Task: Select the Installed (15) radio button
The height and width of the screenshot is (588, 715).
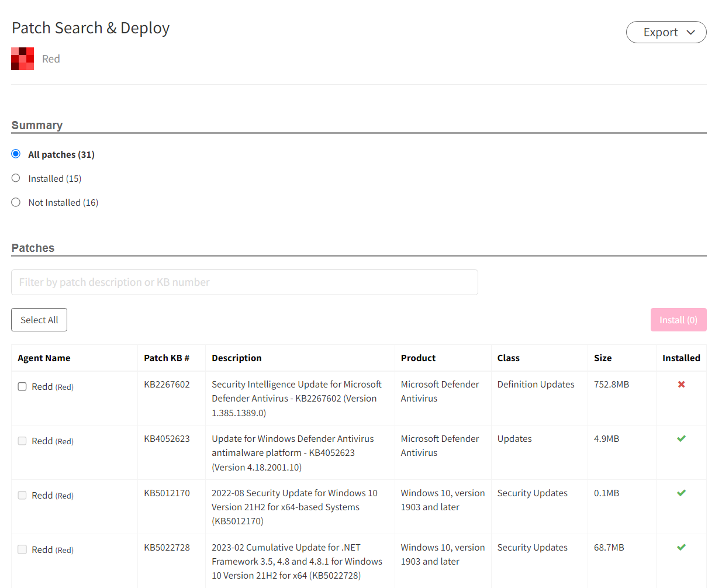Action: click(x=16, y=178)
